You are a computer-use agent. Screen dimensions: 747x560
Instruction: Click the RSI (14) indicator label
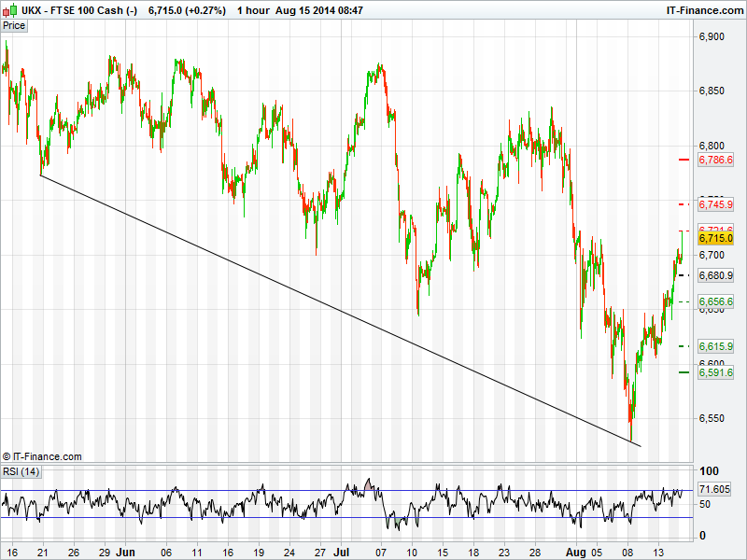(x=21, y=471)
